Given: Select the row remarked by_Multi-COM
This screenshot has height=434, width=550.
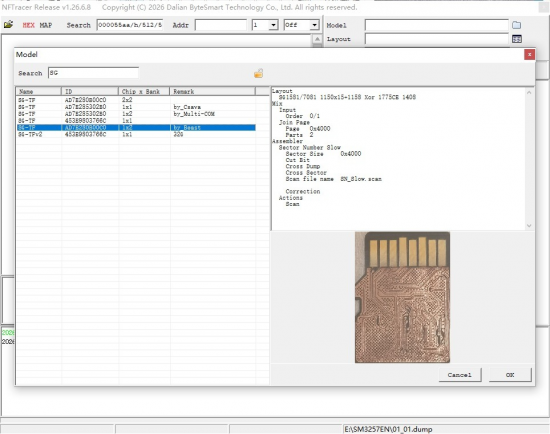Looking at the screenshot, I should click(x=136, y=114).
